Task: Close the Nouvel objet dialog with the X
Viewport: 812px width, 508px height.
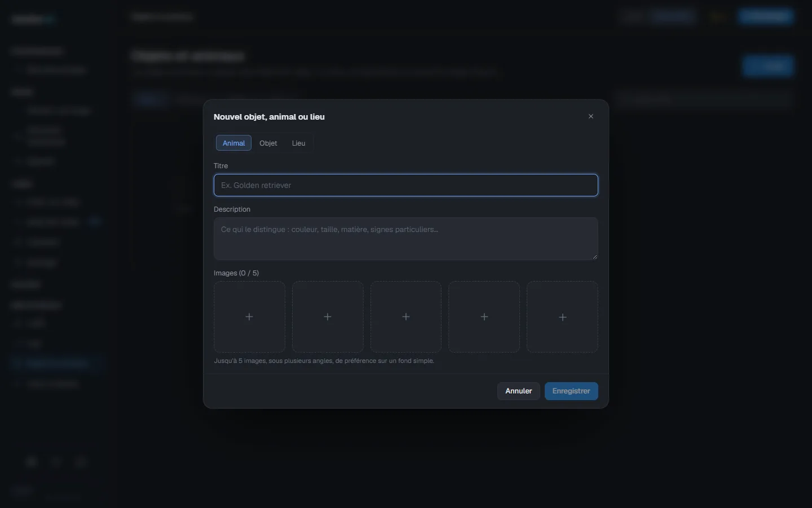Action: 591,116
